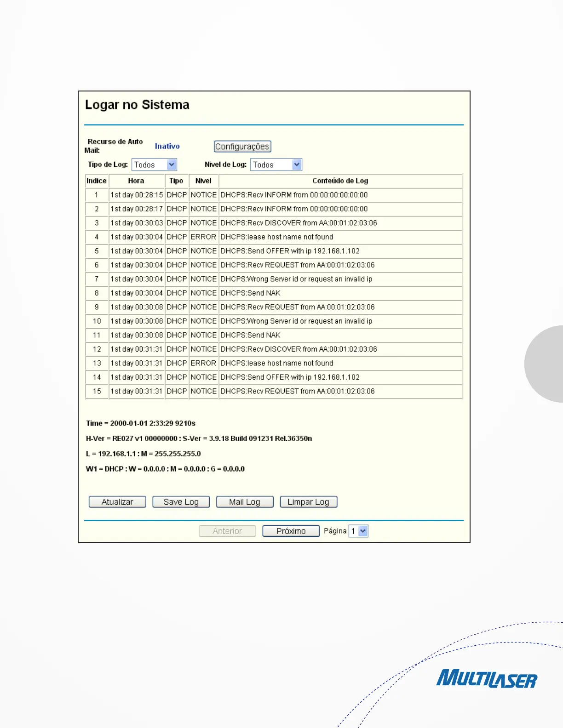This screenshot has height=728, width=563.
Task: Click the Logar no Sistema heading
Action: click(137, 105)
